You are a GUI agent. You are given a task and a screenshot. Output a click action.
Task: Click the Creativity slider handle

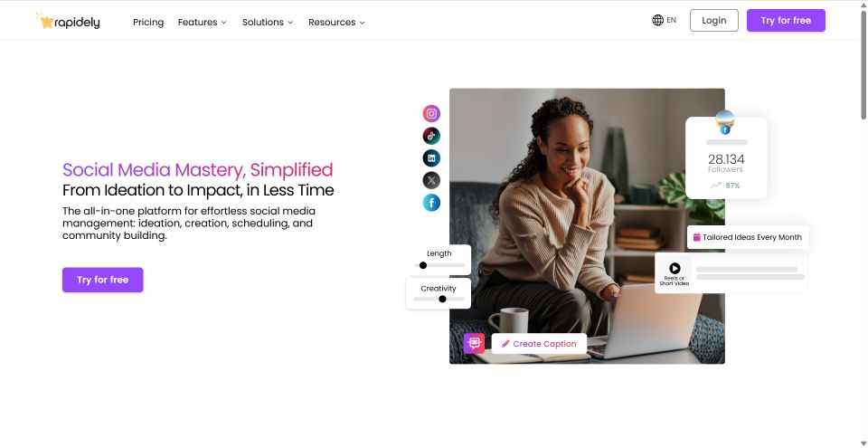tap(442, 299)
